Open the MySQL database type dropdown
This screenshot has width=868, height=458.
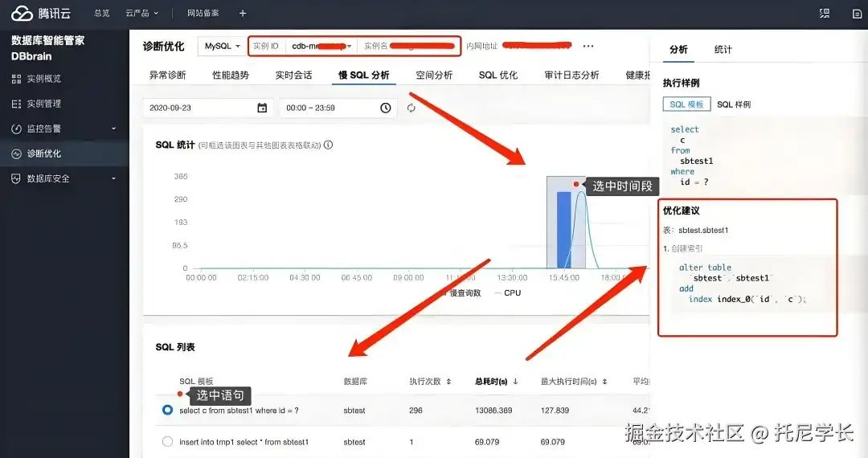click(222, 46)
